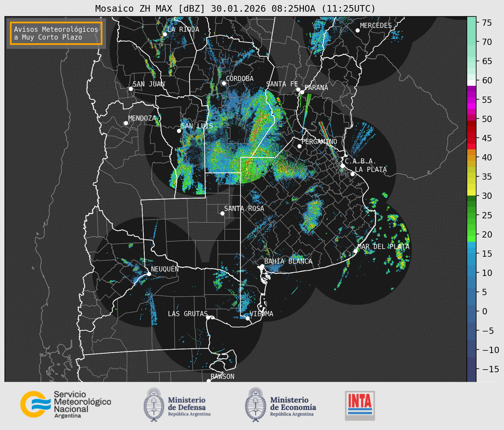Click the Bahía Blanca marker dot

262,266
